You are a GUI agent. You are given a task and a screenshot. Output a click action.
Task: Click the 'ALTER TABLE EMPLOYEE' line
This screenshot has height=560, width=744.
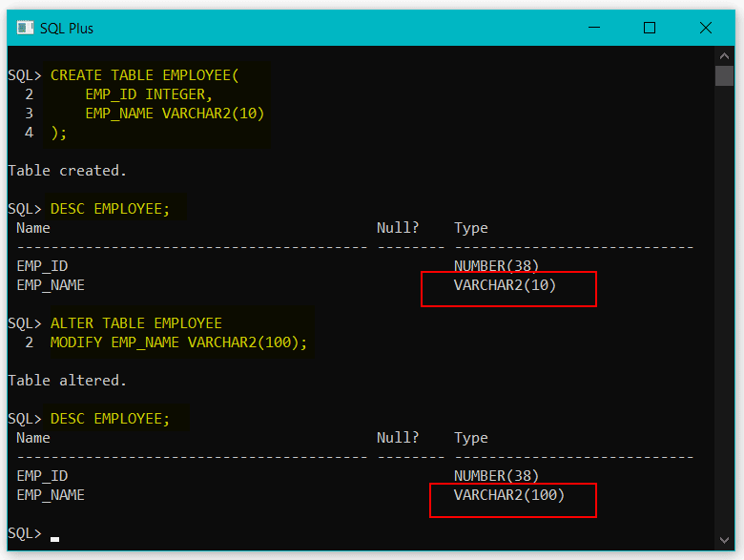[136, 323]
